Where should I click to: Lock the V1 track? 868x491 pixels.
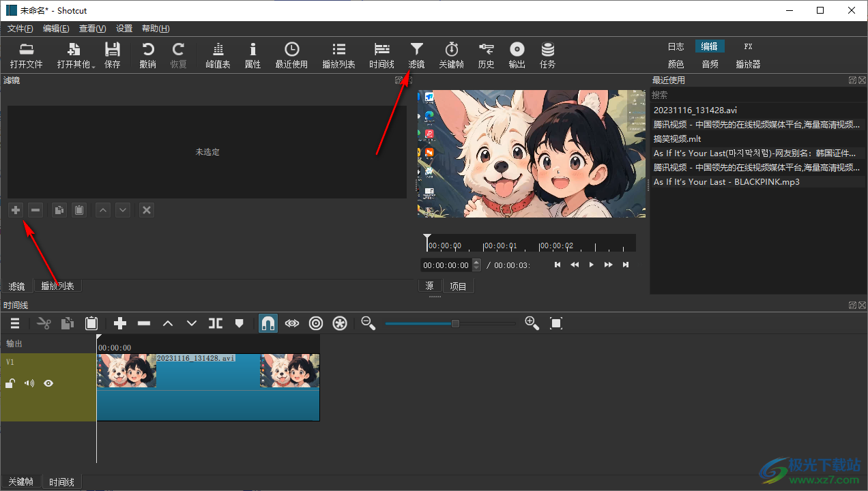point(10,383)
